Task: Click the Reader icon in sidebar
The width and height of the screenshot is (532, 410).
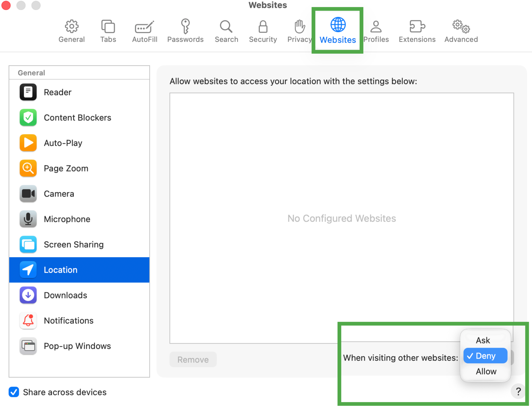Action: [x=28, y=92]
